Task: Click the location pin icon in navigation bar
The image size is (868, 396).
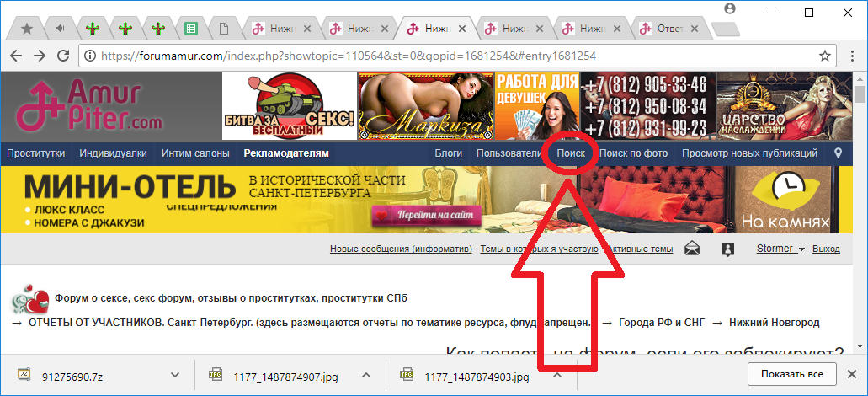Action: point(838,153)
